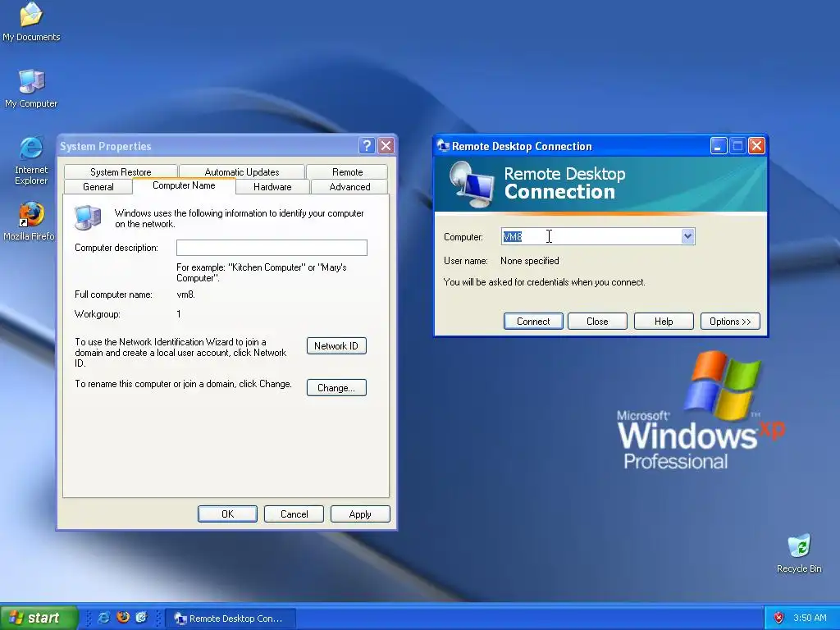Minimize the Remote Desktop Connection window
840x630 pixels.
[719, 146]
